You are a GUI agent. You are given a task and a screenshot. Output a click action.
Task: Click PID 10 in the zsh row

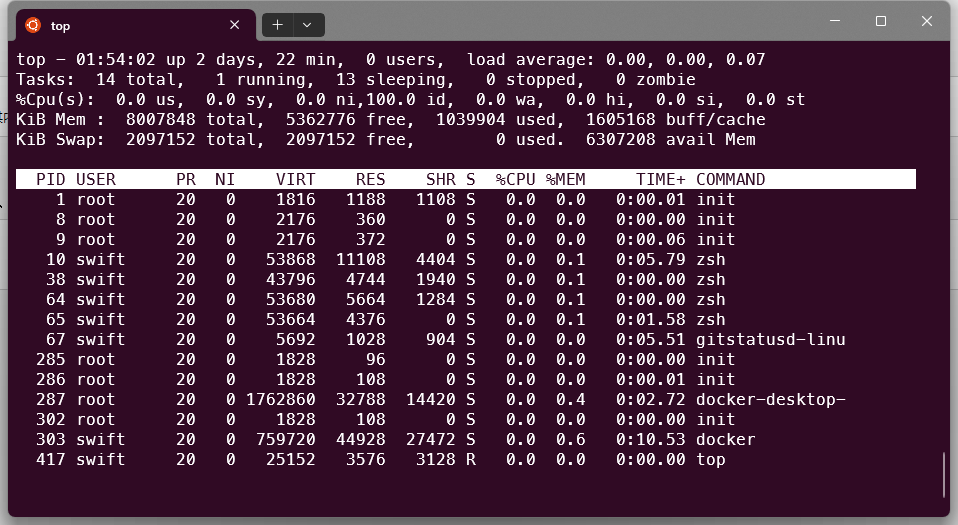click(x=56, y=260)
